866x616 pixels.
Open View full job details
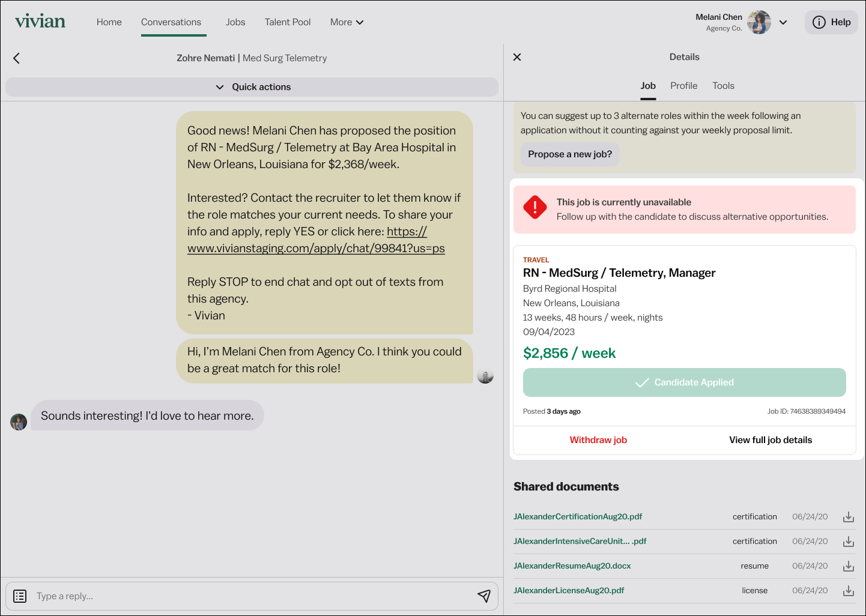pos(771,440)
